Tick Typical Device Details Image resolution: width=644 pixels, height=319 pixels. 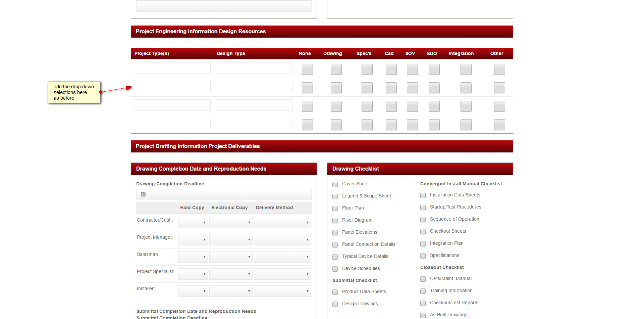[x=335, y=257]
